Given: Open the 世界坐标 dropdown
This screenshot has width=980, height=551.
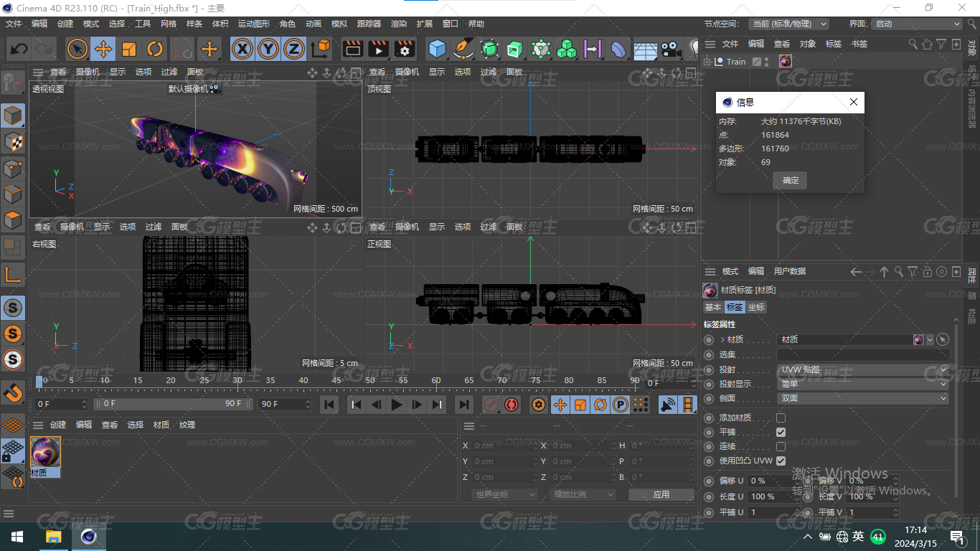Looking at the screenshot, I should [x=504, y=494].
